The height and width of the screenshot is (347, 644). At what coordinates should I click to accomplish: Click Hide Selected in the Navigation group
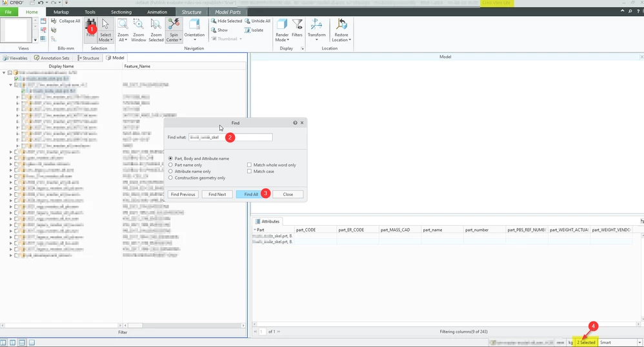click(226, 21)
